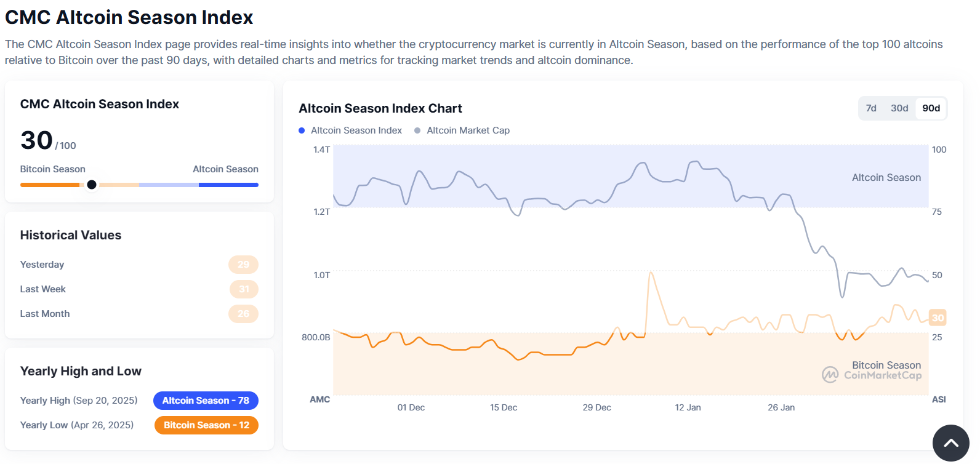The height and width of the screenshot is (464, 980).
Task: Click the blue Altcoin Season slider segment
Action: (x=228, y=185)
